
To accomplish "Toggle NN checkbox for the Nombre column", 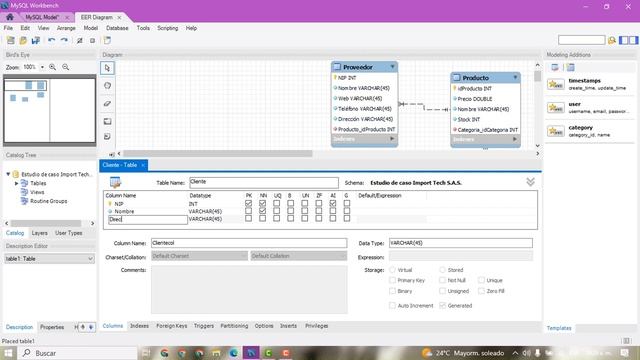I will point(262,211).
